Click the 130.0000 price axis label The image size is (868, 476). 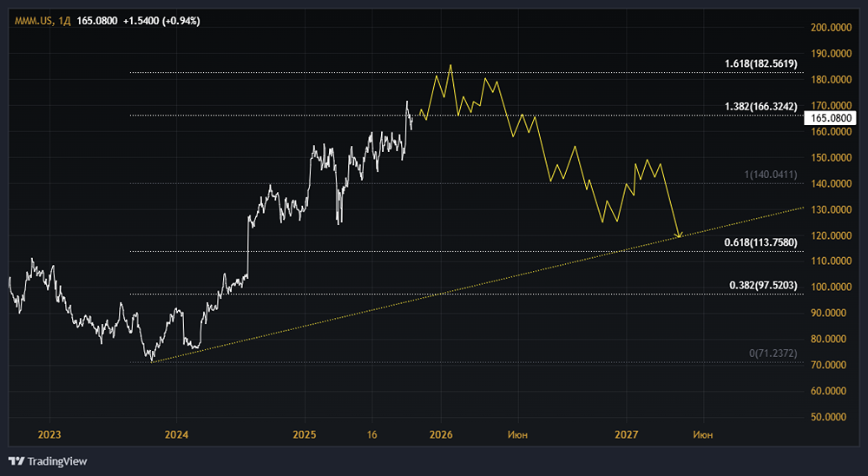[x=831, y=209]
